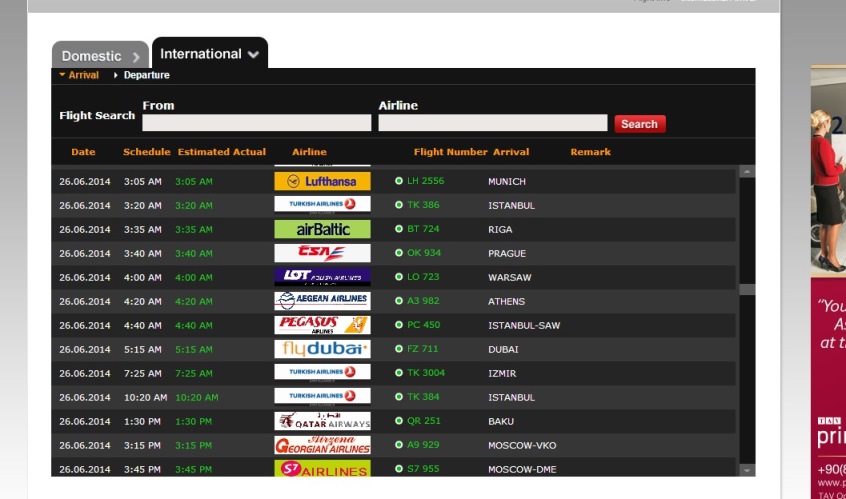
Task: Click Turkish Airlines logo for TK 3004
Action: coord(322,373)
